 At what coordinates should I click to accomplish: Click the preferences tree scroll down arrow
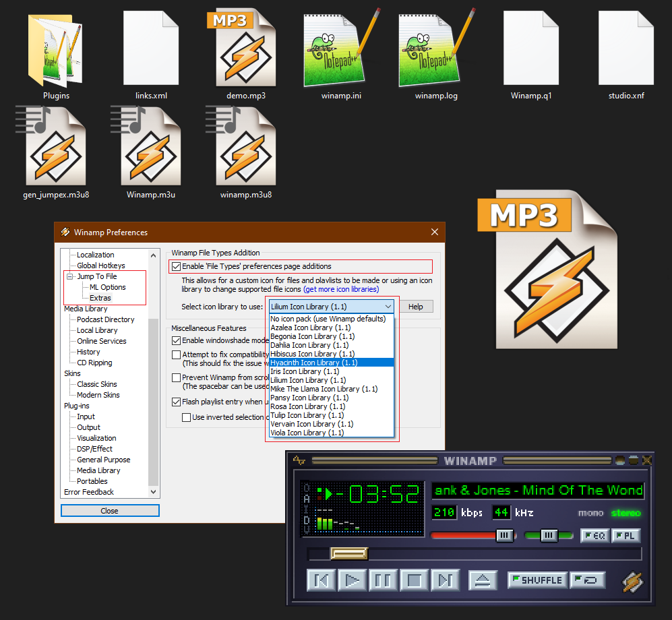(x=154, y=492)
